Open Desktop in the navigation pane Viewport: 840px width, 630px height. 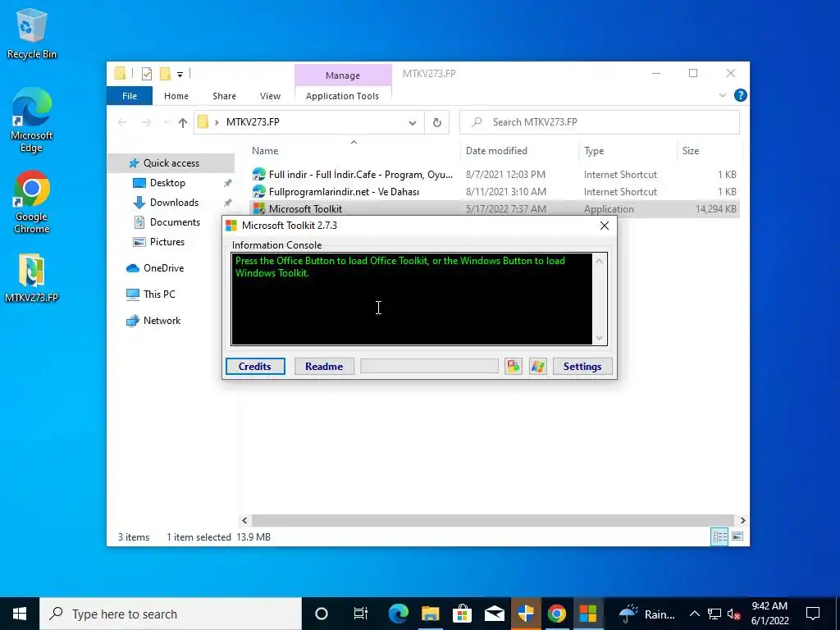(x=167, y=183)
